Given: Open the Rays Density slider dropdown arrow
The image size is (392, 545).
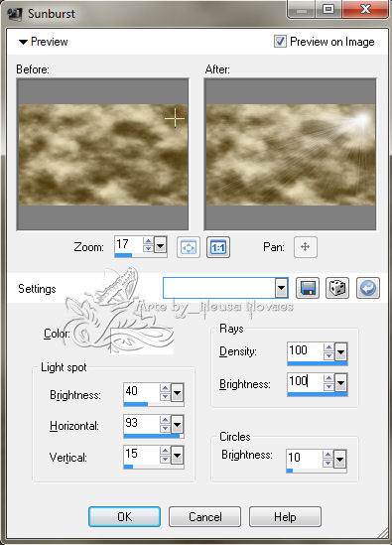Looking at the screenshot, I should (x=340, y=352).
